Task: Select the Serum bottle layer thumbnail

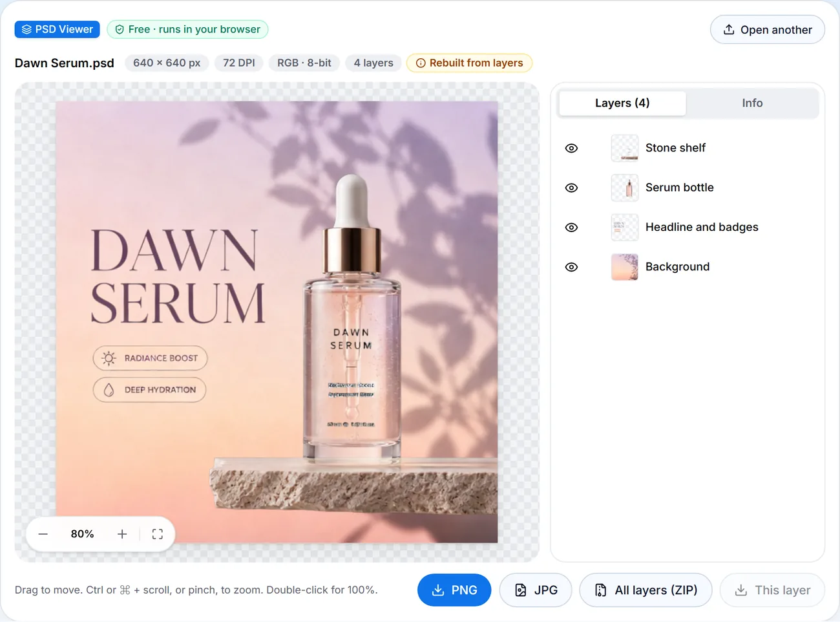Action: (x=625, y=188)
